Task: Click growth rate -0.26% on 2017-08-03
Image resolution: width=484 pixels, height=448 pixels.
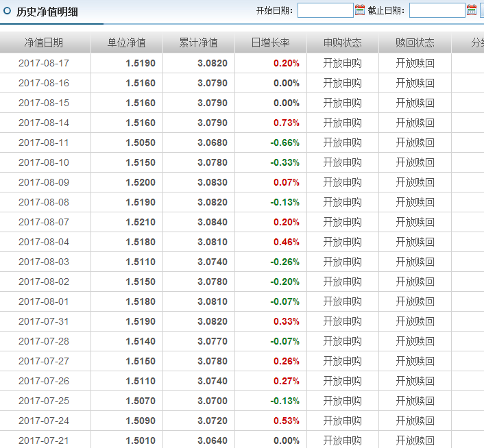Action: click(x=285, y=262)
